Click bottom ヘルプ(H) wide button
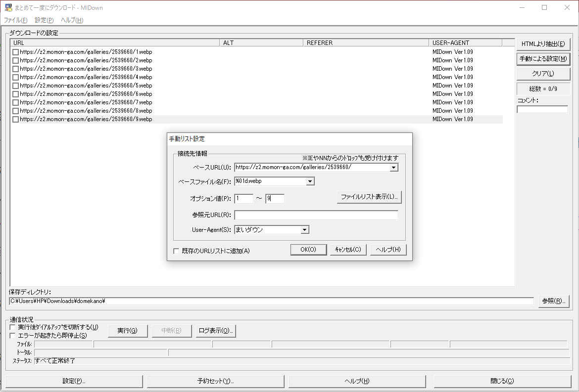The height and width of the screenshot is (392, 579). pos(357,381)
